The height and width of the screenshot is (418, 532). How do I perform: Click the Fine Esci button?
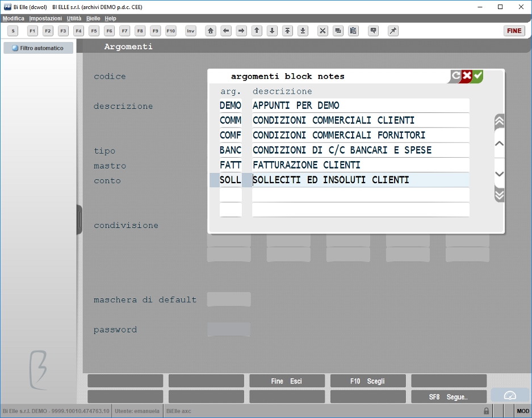(x=287, y=381)
